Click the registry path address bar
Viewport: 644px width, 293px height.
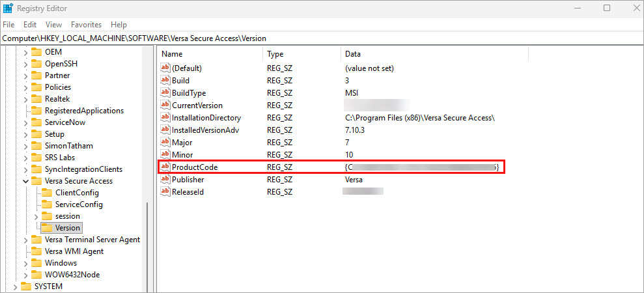[322, 38]
